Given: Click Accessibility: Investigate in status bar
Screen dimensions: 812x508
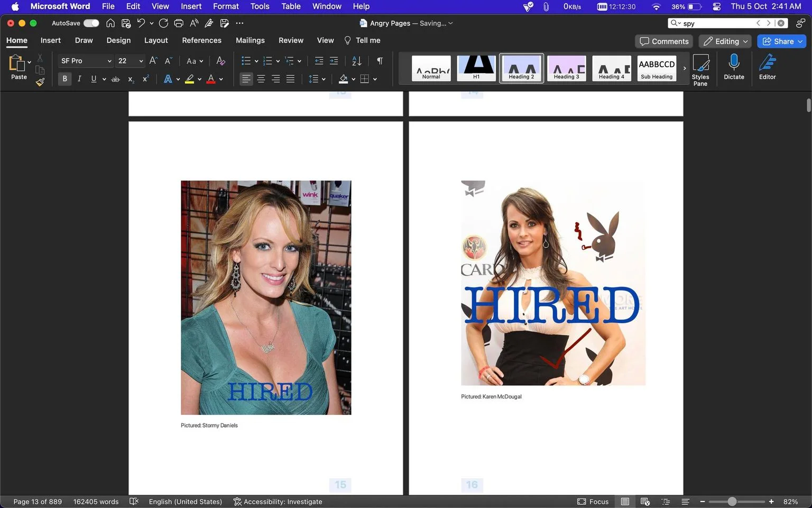Looking at the screenshot, I should click(x=278, y=502).
